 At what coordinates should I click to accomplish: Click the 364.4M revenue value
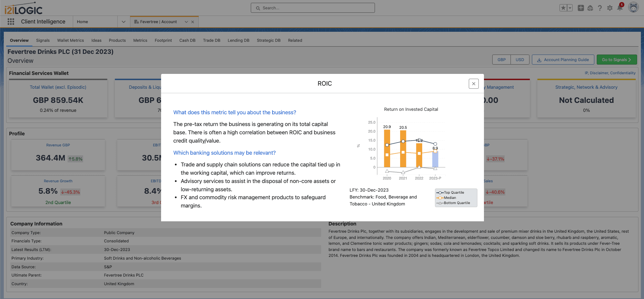[50, 158]
